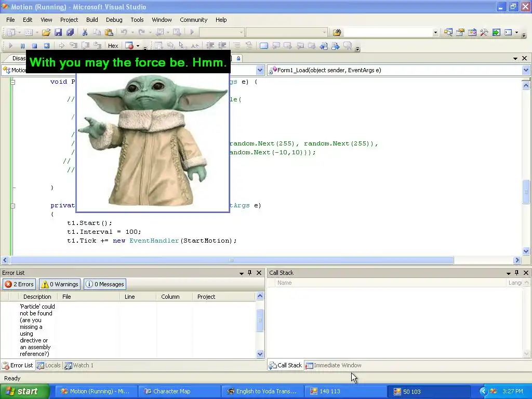532x399 pixels.
Task: Open the active files list dropdown arrow
Action: point(515,58)
